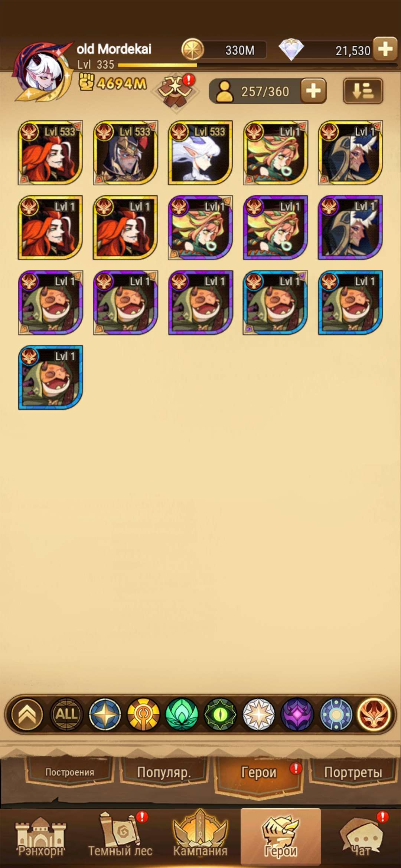Filter heroes by the orange sun faction
This screenshot has height=868, width=401.
tap(143, 714)
